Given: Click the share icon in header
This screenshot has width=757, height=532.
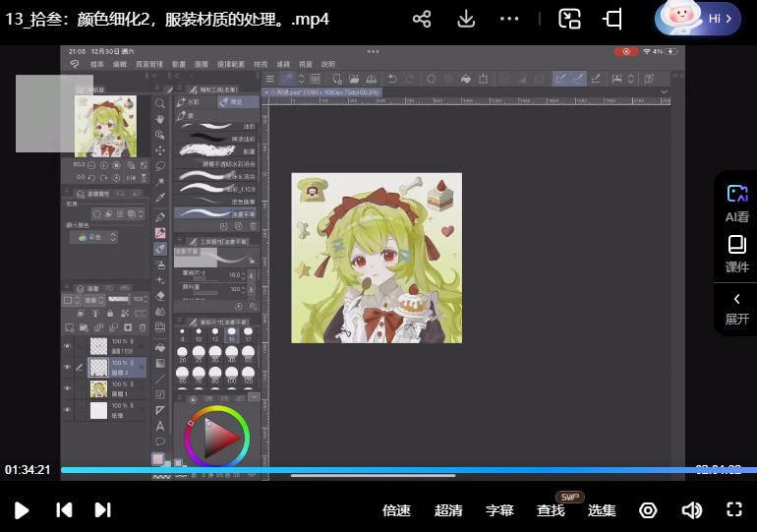Looking at the screenshot, I should 422,19.
